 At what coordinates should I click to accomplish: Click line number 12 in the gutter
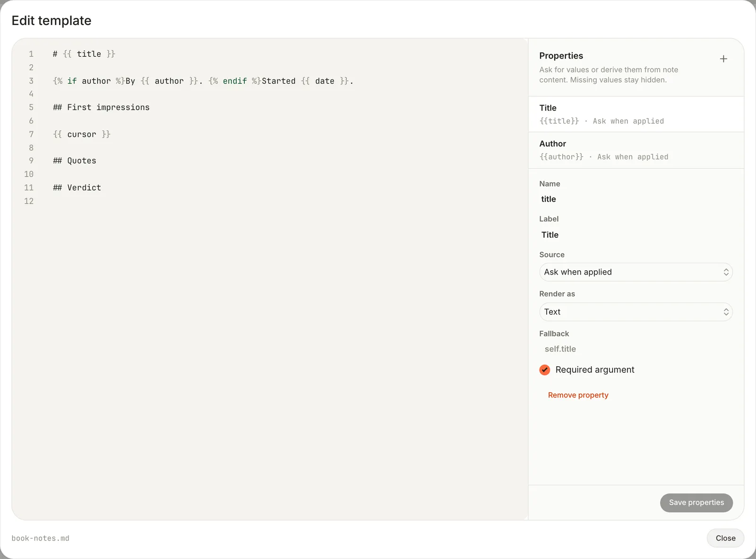pyautogui.click(x=29, y=201)
